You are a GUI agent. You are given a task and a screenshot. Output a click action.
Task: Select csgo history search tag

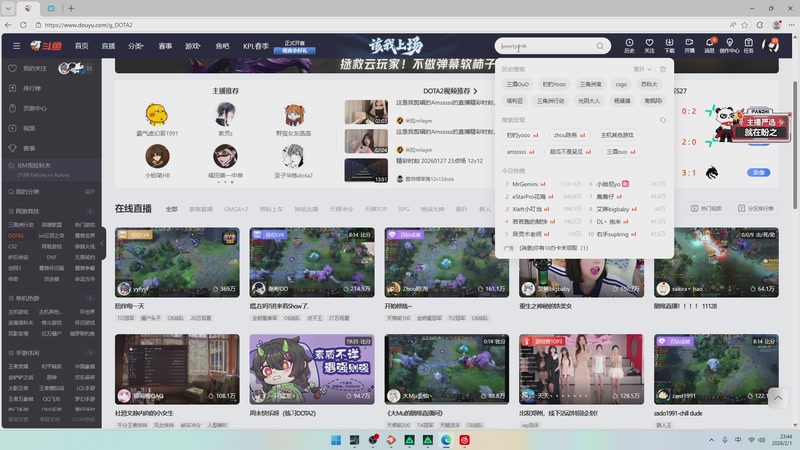621,84
